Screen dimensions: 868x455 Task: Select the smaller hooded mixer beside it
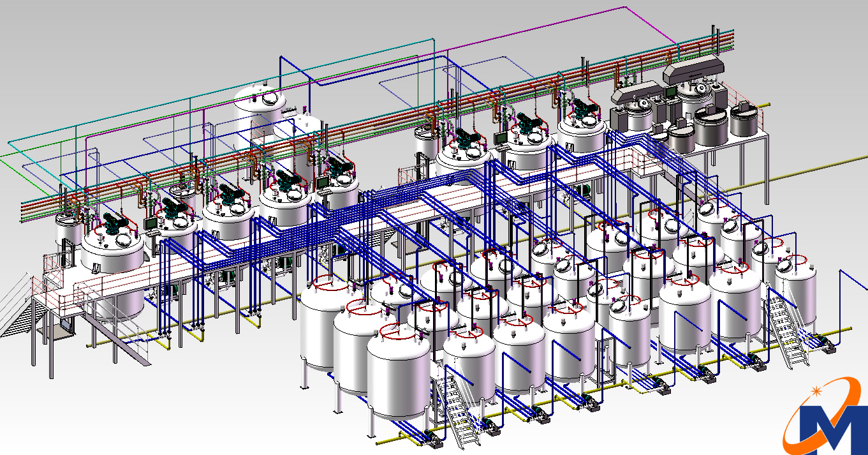tap(635, 99)
